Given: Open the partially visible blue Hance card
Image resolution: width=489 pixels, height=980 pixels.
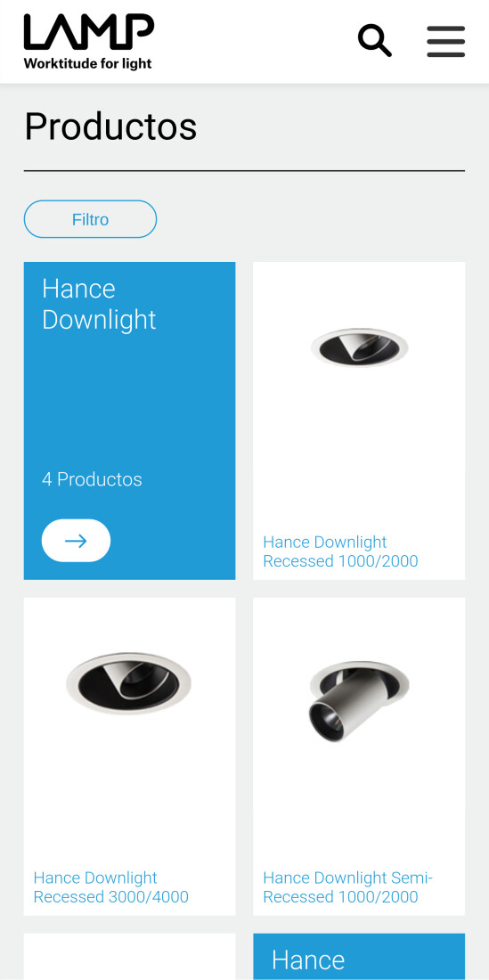Looking at the screenshot, I should pos(359,957).
